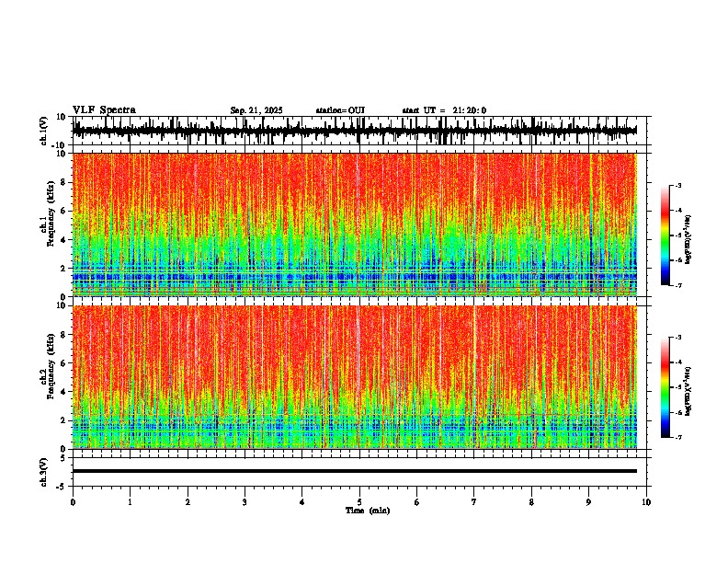728x563 pixels.
Task: Click the time axis tick label "2"
Action: pos(188,502)
